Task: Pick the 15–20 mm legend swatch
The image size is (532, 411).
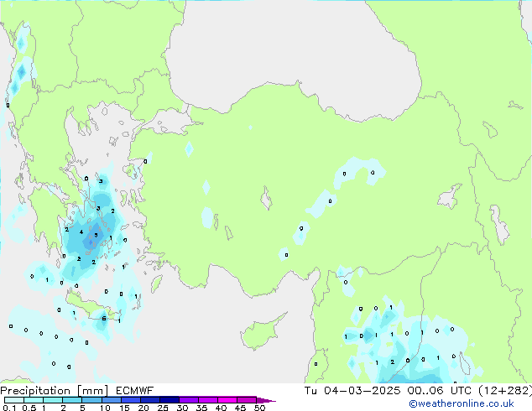Action: [x=130, y=400]
